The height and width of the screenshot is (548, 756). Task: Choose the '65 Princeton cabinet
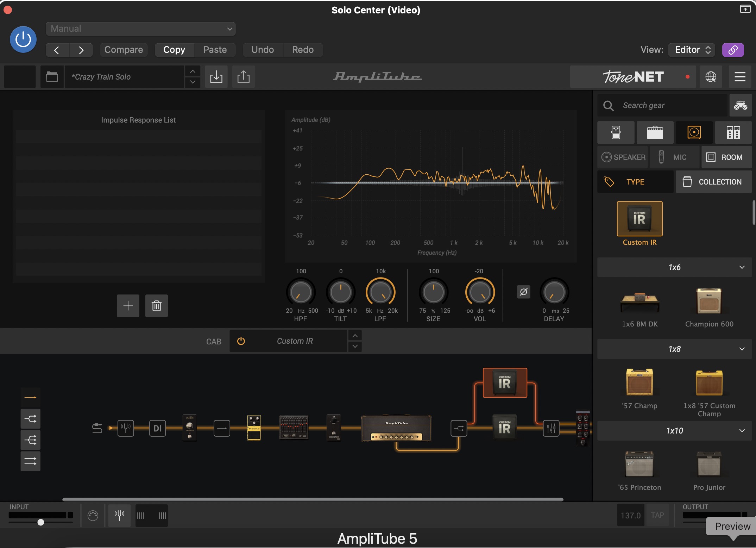point(640,464)
